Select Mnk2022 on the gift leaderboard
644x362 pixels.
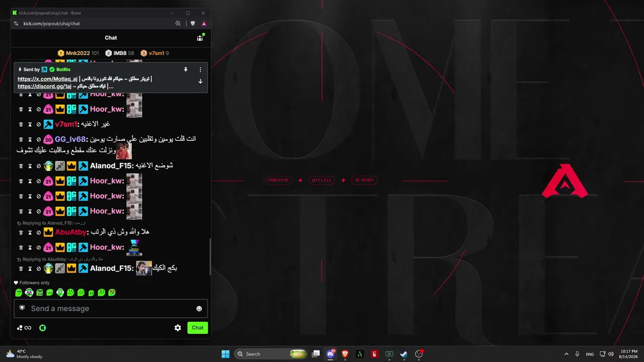(x=78, y=53)
